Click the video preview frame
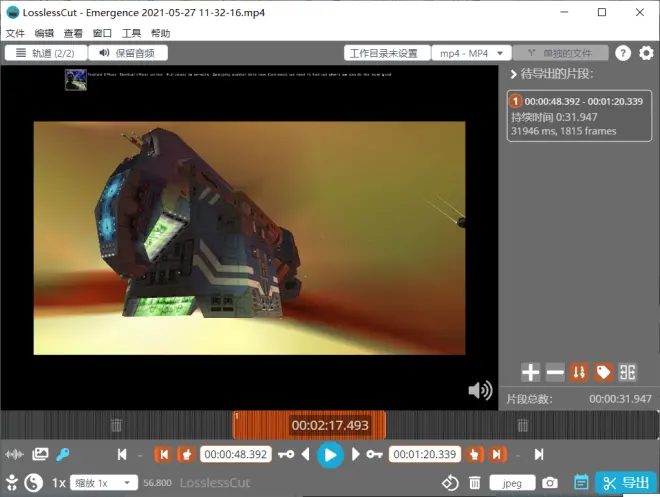The width and height of the screenshot is (660, 497). [x=249, y=238]
